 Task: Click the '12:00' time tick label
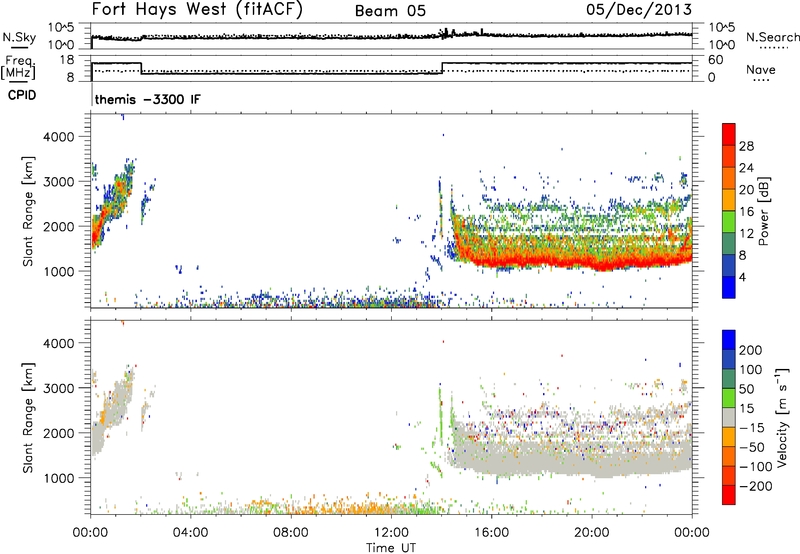coord(391,533)
